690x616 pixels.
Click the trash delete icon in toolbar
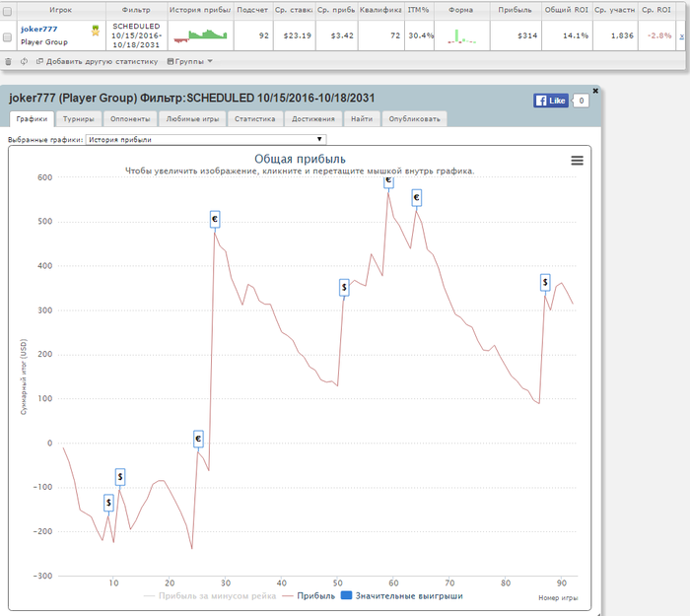click(x=8, y=61)
